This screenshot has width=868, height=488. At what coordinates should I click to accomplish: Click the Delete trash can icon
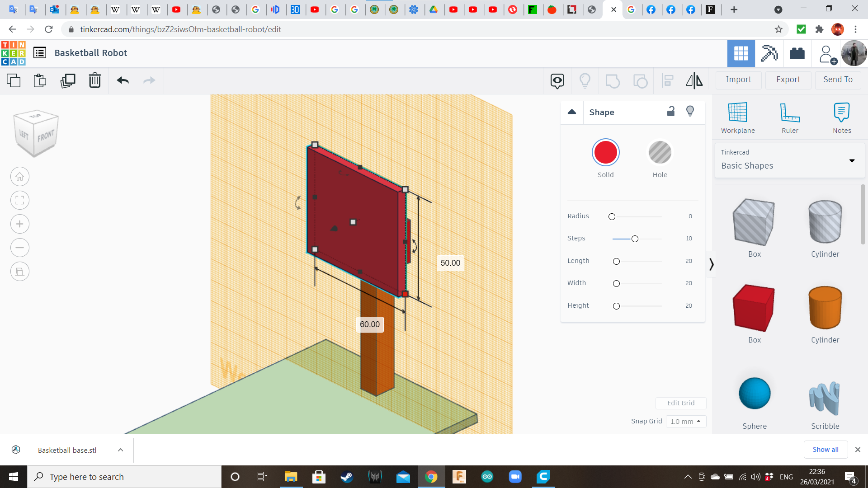(x=94, y=80)
